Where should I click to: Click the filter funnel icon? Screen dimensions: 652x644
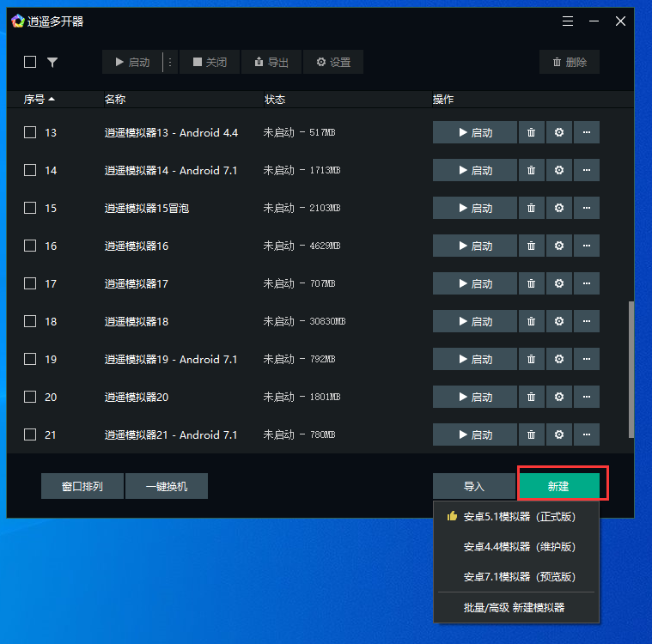(x=52, y=62)
